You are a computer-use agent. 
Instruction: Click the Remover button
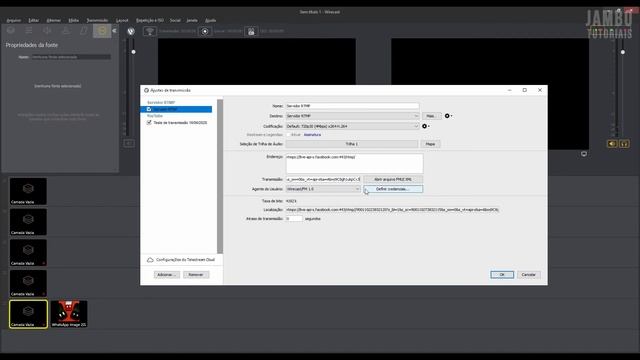tap(196, 275)
